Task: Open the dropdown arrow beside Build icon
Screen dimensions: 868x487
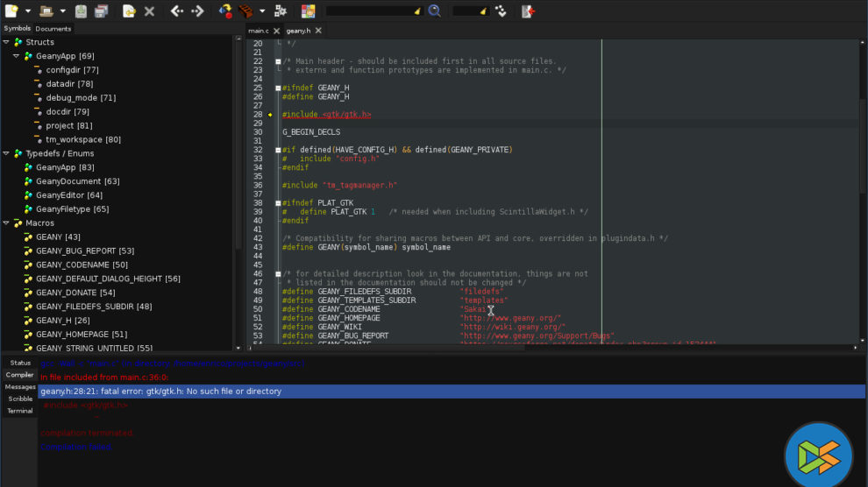Action: [x=262, y=11]
